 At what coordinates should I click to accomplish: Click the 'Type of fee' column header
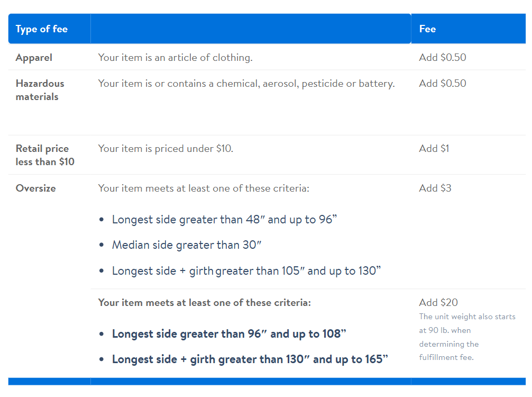pos(41,29)
